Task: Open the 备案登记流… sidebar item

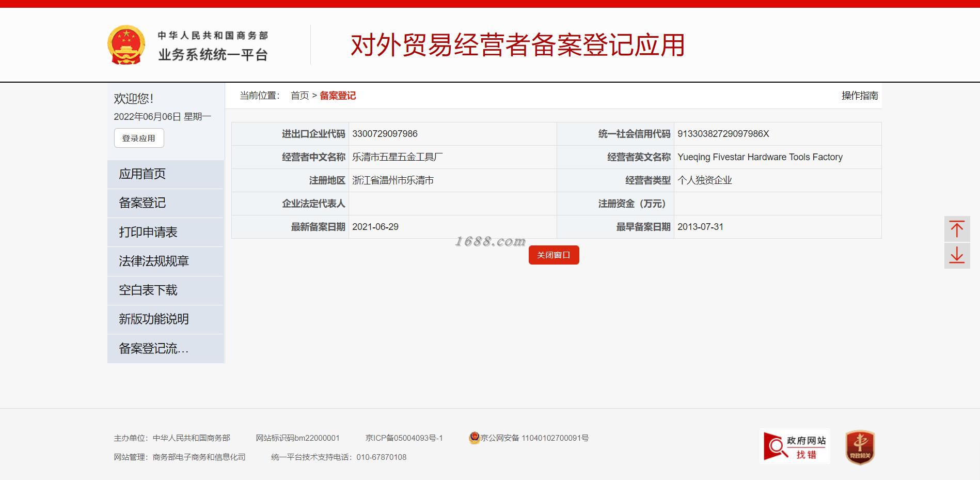Action: click(x=165, y=348)
